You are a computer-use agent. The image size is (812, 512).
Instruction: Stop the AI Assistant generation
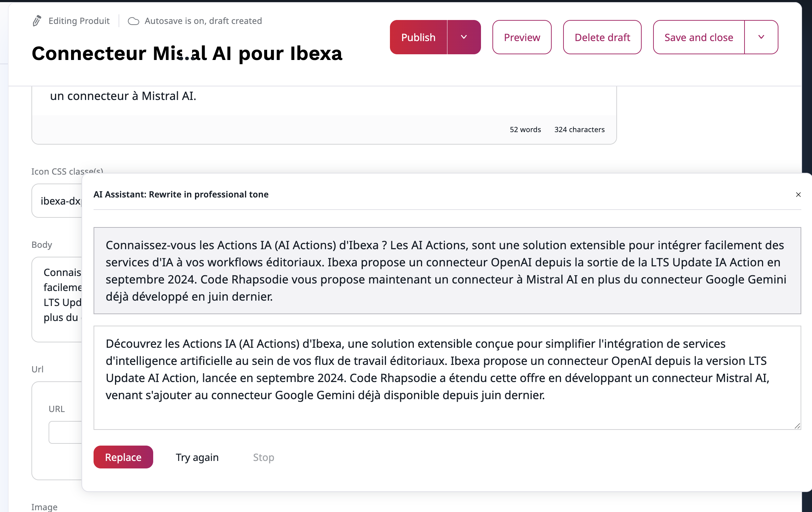(264, 457)
